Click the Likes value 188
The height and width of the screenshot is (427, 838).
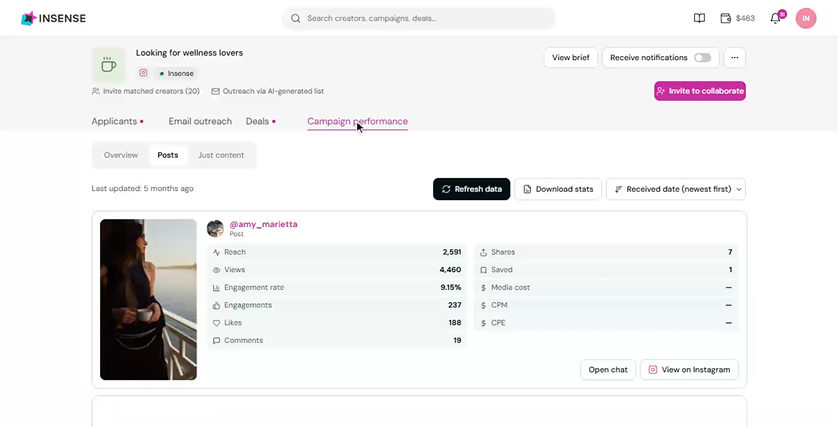click(x=455, y=323)
